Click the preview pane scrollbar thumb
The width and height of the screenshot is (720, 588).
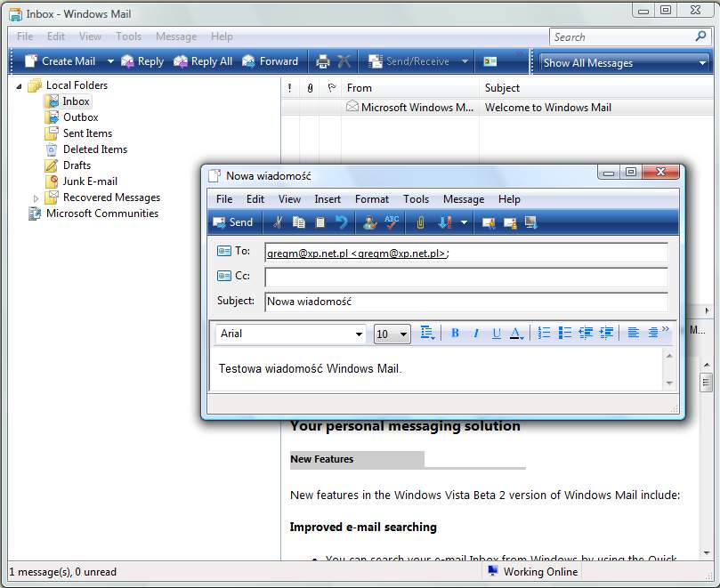click(707, 382)
